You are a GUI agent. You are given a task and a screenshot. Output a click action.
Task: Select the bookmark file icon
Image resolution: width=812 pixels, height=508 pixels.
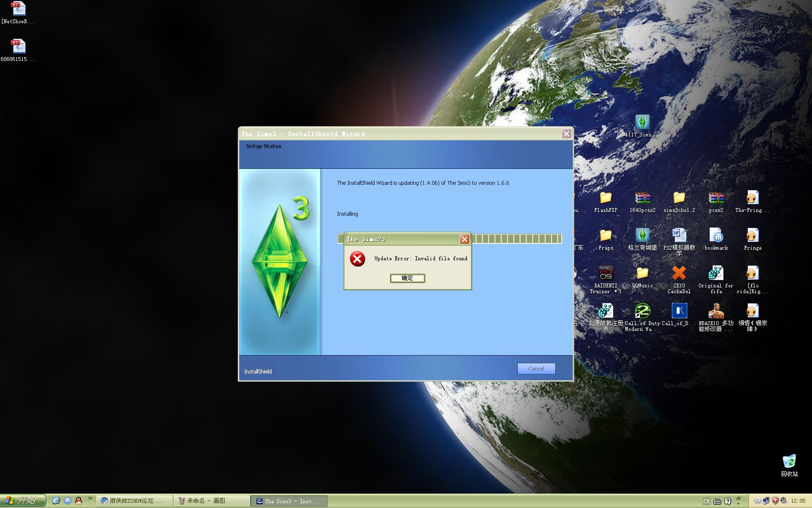716,239
